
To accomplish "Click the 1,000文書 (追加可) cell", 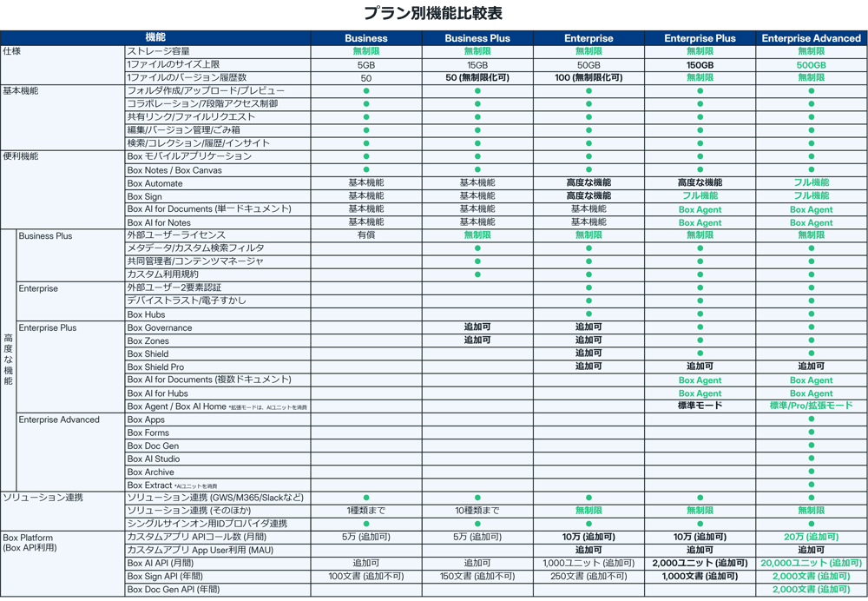I will 700,576.
